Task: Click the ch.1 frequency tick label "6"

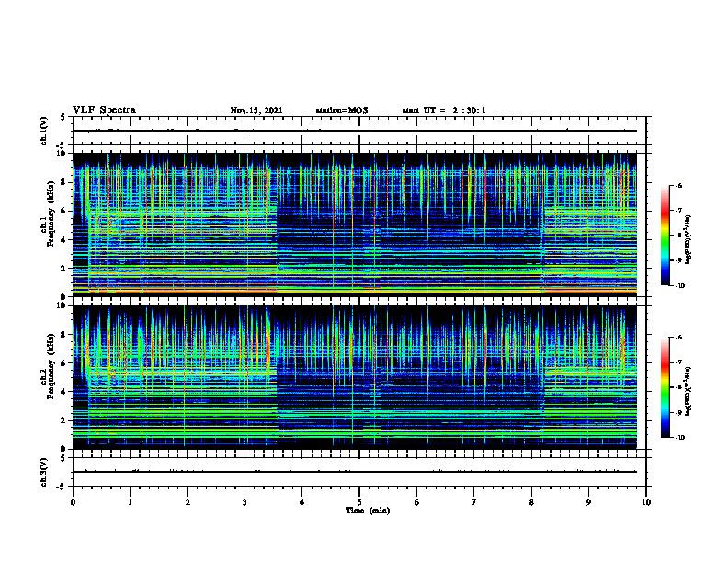Action: click(x=63, y=211)
